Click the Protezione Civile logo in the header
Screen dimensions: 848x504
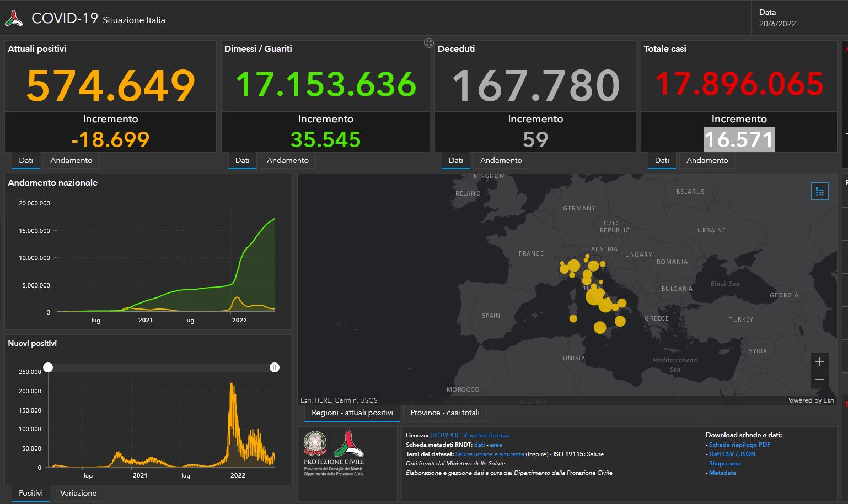click(x=14, y=18)
